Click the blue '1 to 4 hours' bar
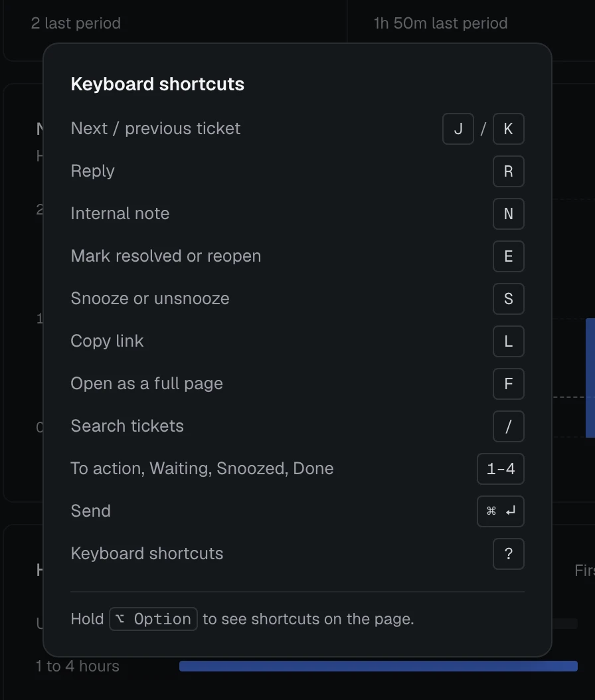595x700 pixels. 379,666
